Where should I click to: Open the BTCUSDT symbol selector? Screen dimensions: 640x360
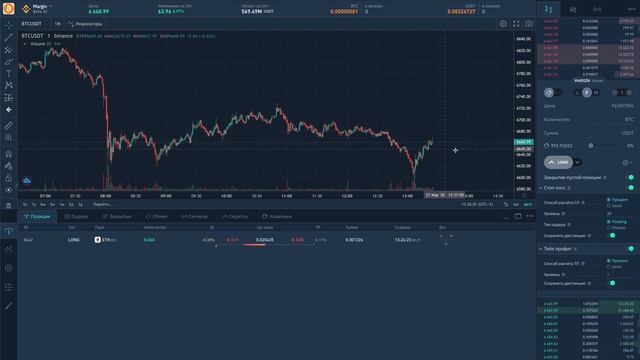point(32,24)
